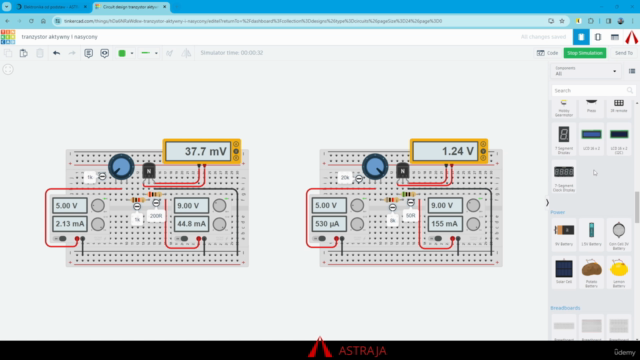Pick the Potato Battery component
The image size is (640, 360).
(591, 273)
